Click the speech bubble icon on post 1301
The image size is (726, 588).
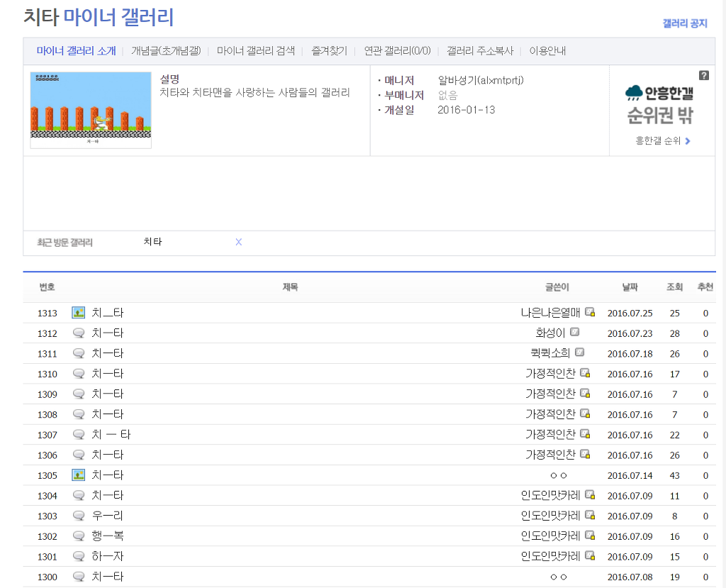pos(79,557)
